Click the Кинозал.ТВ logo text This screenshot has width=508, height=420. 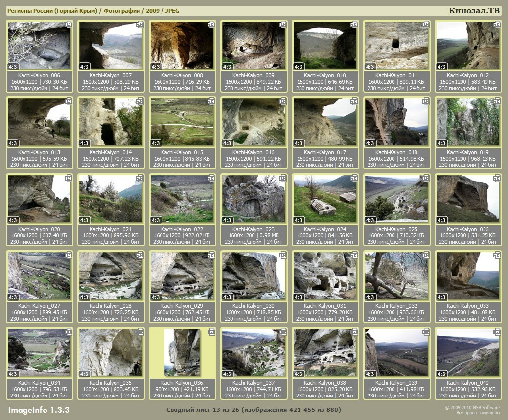[474, 11]
